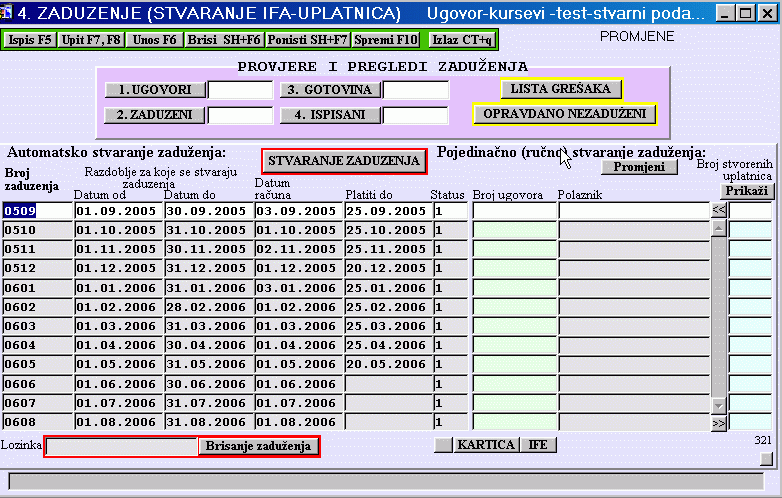Viewport: 782px width, 498px height.
Task: Click the scrollbar down arrow
Action: [x=719, y=405]
